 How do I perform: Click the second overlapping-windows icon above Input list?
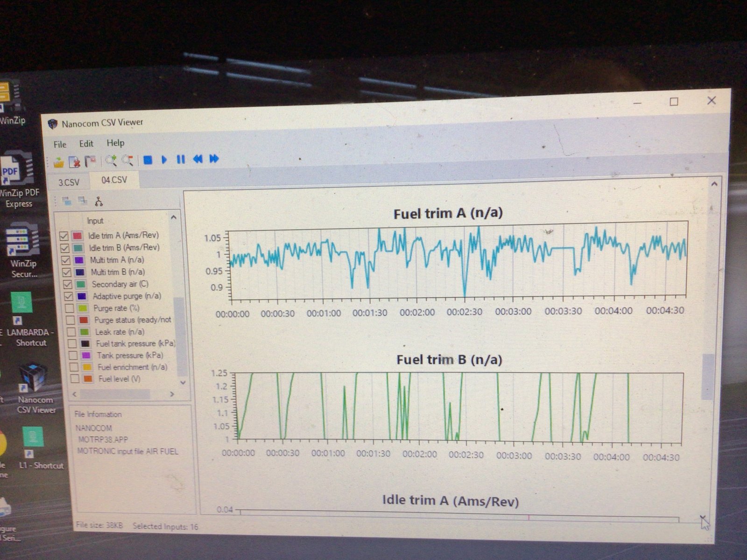(x=83, y=201)
